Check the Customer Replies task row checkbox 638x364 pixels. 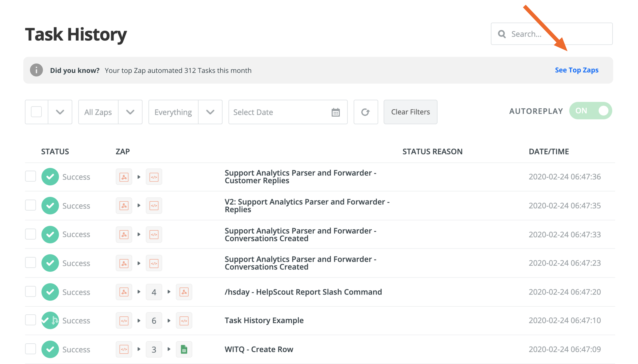point(30,176)
